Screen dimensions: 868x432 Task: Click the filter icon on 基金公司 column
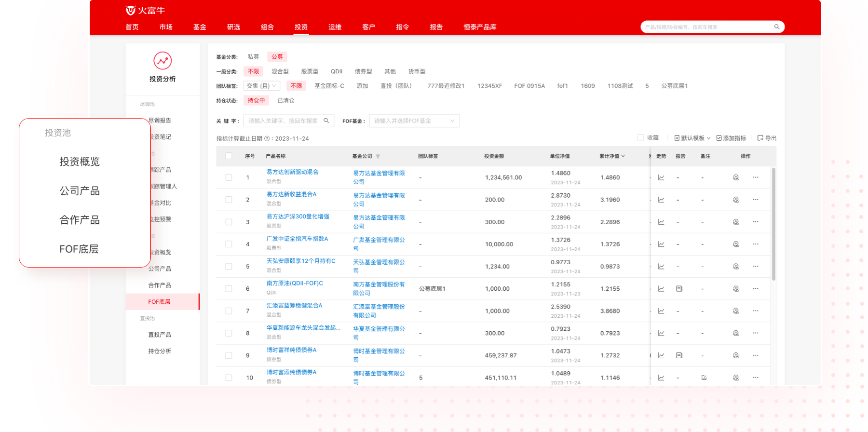378,156
